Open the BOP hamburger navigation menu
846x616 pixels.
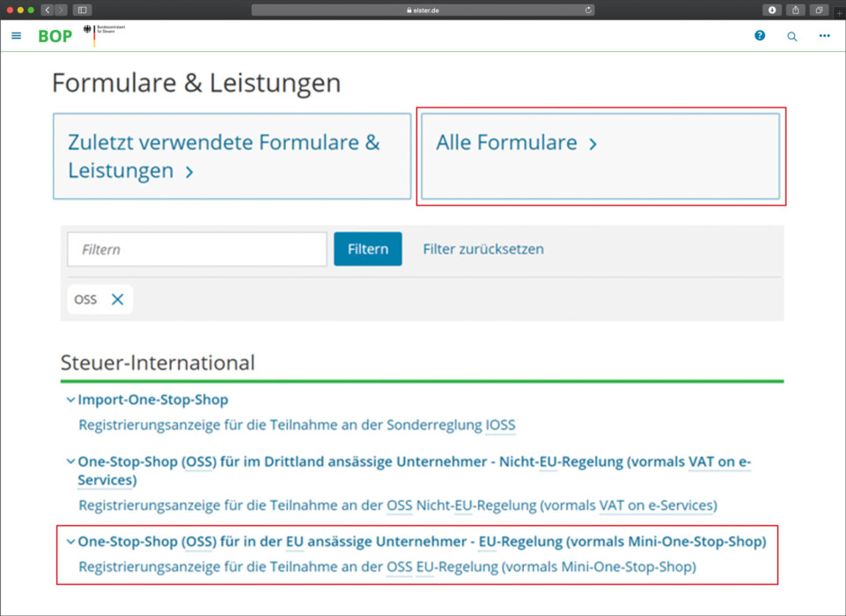(x=16, y=36)
